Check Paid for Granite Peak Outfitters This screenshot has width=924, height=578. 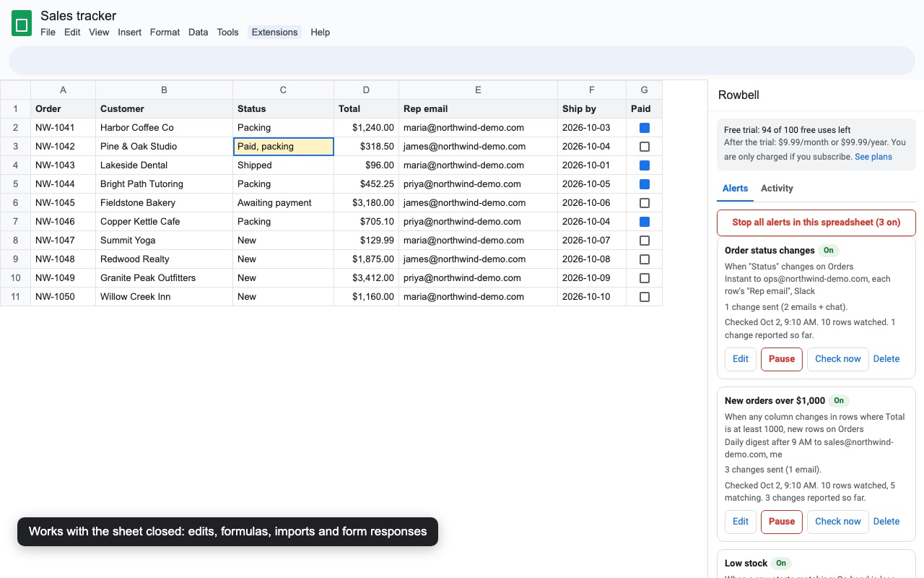tap(645, 278)
